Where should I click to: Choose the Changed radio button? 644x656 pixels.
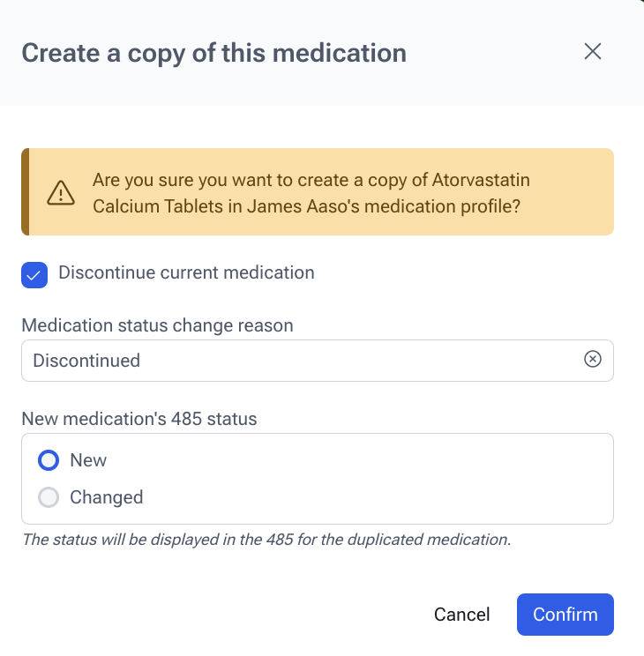(x=49, y=497)
